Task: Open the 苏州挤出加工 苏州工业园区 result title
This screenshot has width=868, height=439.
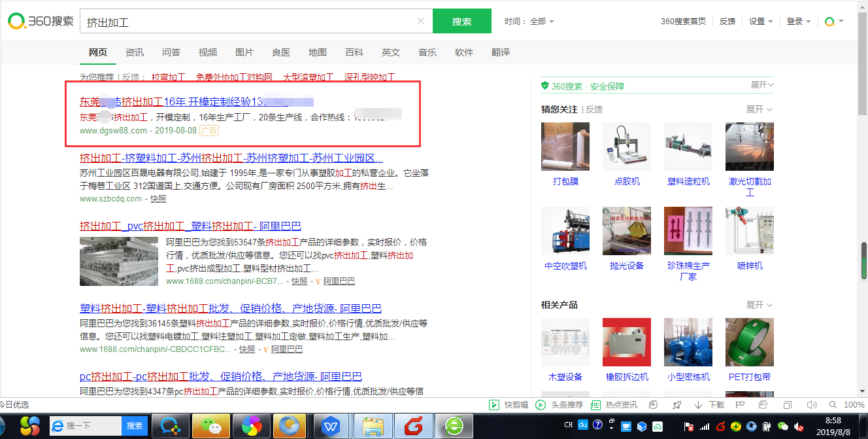Action: click(x=231, y=158)
